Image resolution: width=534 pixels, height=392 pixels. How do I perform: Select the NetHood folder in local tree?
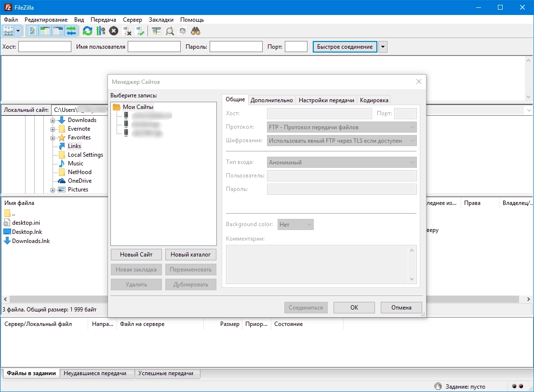pos(80,172)
